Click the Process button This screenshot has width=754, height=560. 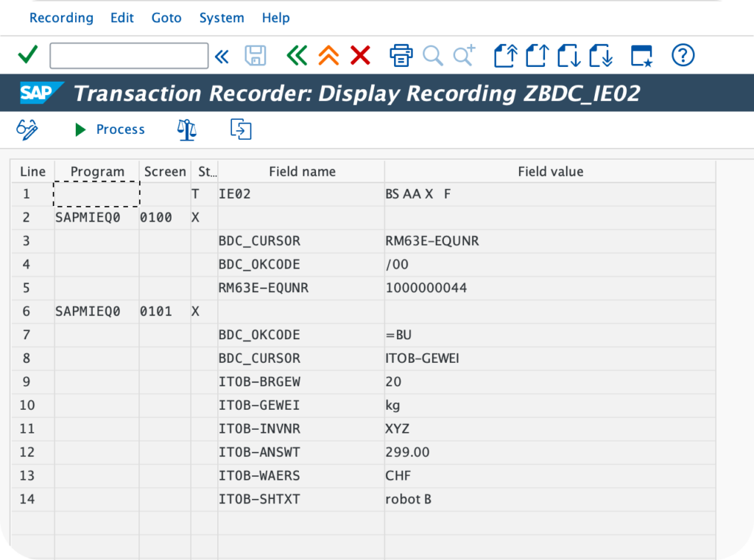pos(110,130)
